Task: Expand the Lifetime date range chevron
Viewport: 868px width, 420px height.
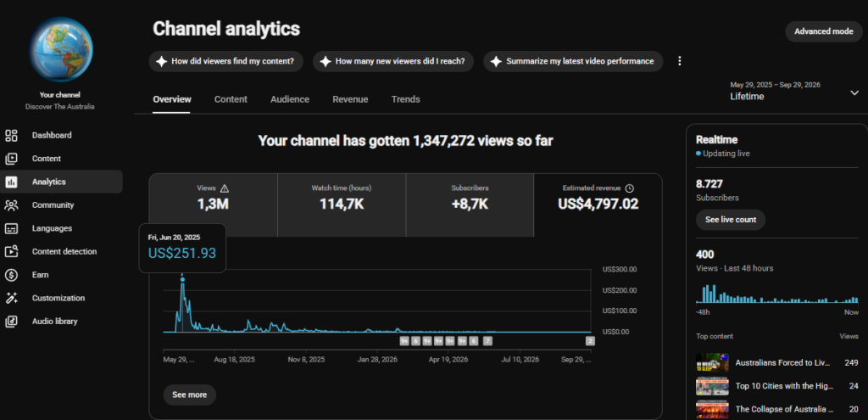Action: [854, 92]
